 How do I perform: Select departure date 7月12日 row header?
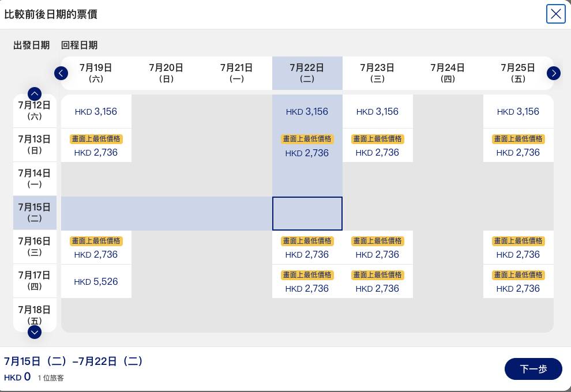(x=35, y=111)
